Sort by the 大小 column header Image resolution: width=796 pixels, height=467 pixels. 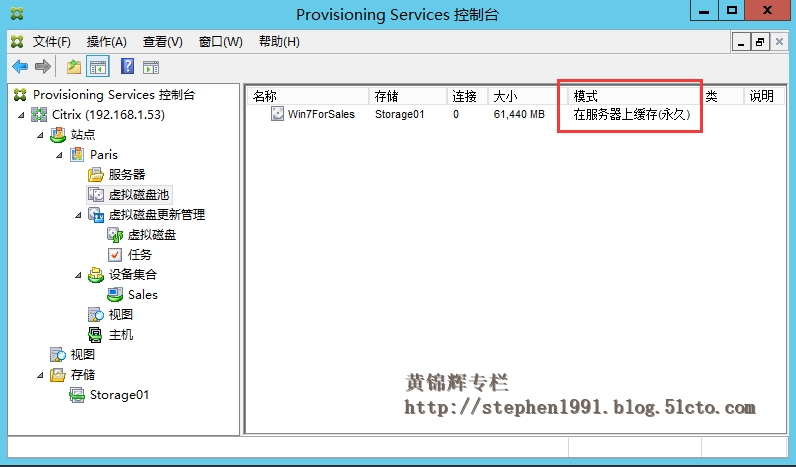pyautogui.click(x=528, y=96)
